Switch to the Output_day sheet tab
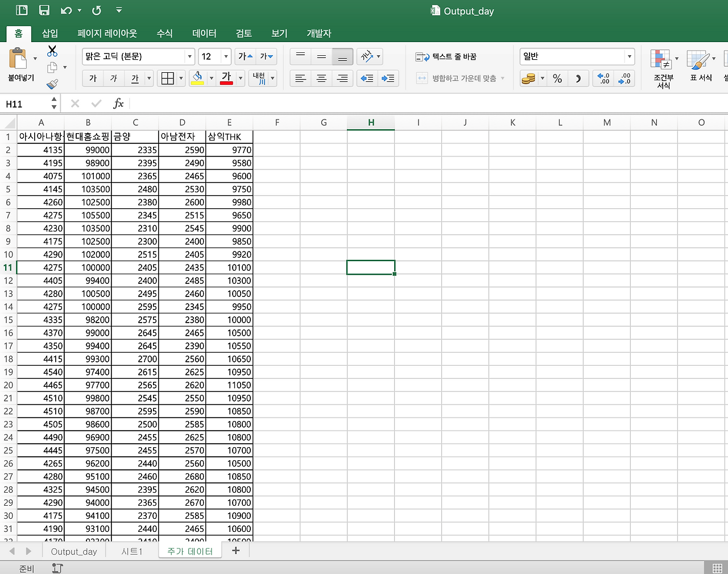Screen dimensions: 728x574 point(74,551)
